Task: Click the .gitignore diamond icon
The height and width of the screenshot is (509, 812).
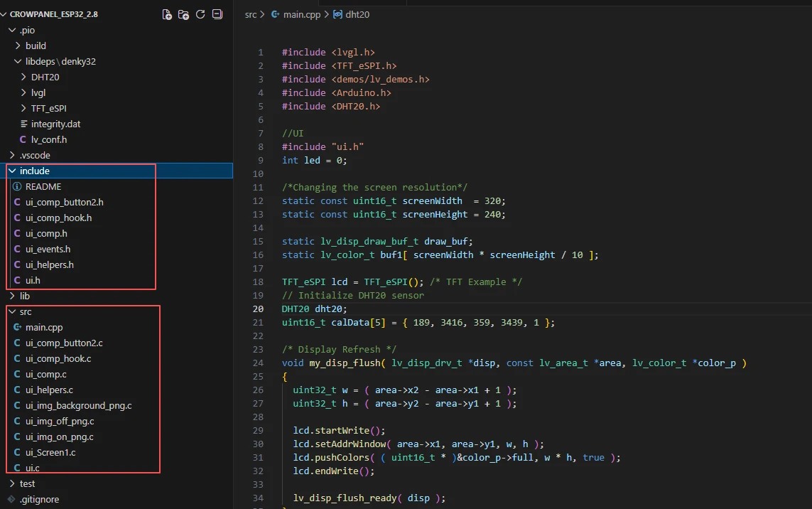Action: [11, 500]
